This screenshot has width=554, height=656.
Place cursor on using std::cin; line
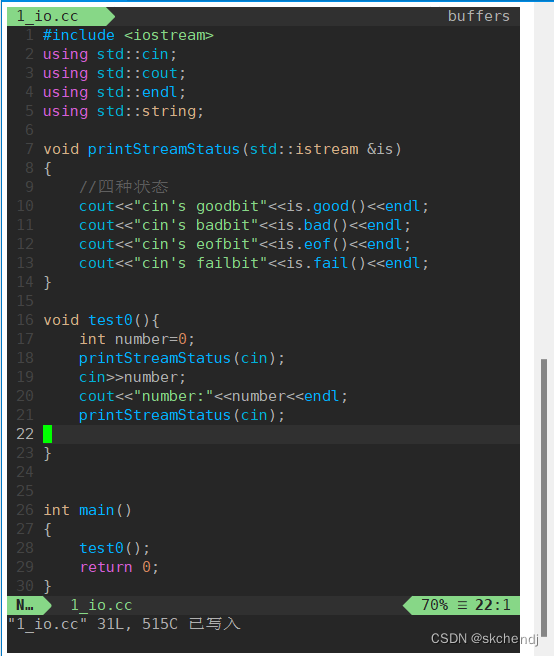coord(110,54)
